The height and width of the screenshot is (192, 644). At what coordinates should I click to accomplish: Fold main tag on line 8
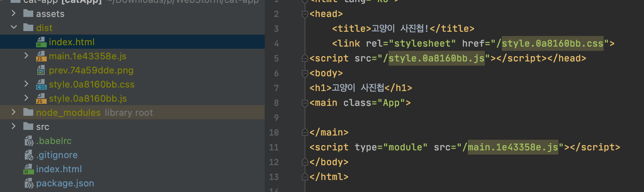click(x=305, y=103)
